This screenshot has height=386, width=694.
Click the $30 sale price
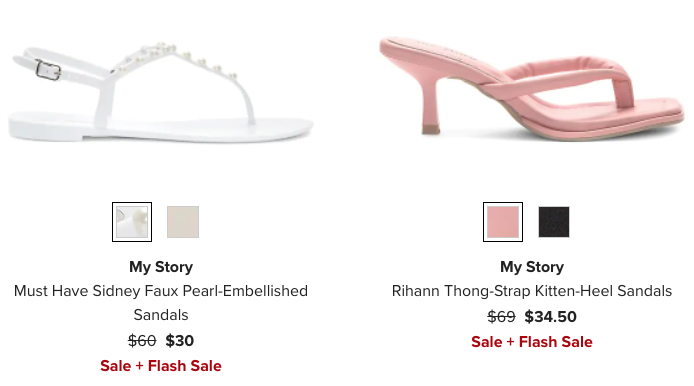180,340
